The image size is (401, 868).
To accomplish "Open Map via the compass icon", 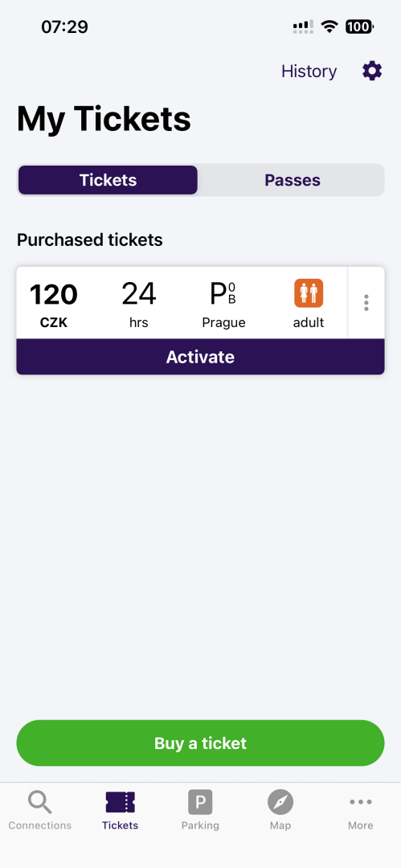I will 280,802.
